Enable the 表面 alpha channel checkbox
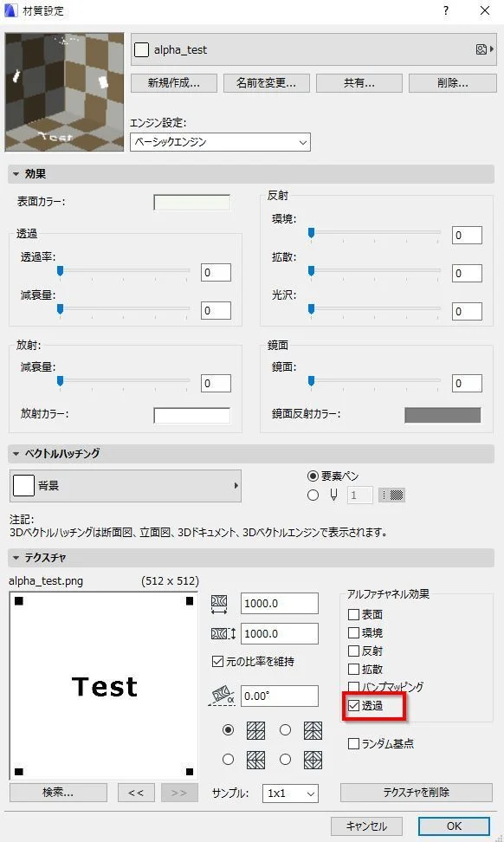The image size is (504, 842). 353,614
